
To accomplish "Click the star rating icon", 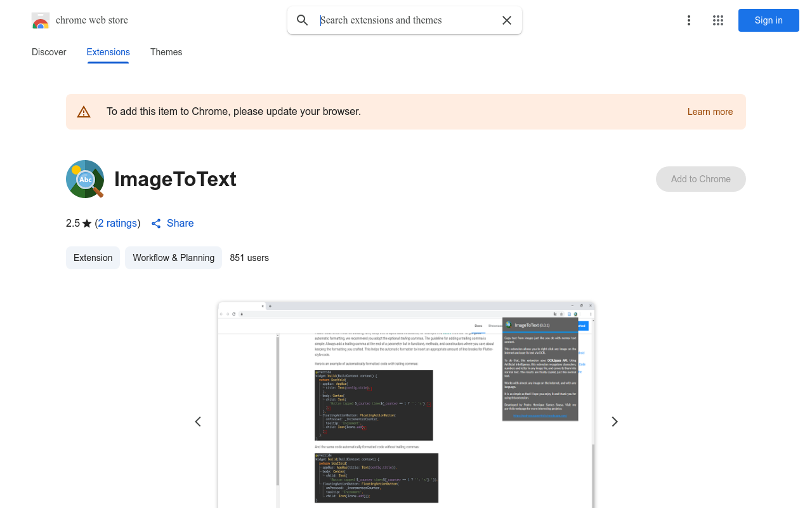I will point(87,224).
